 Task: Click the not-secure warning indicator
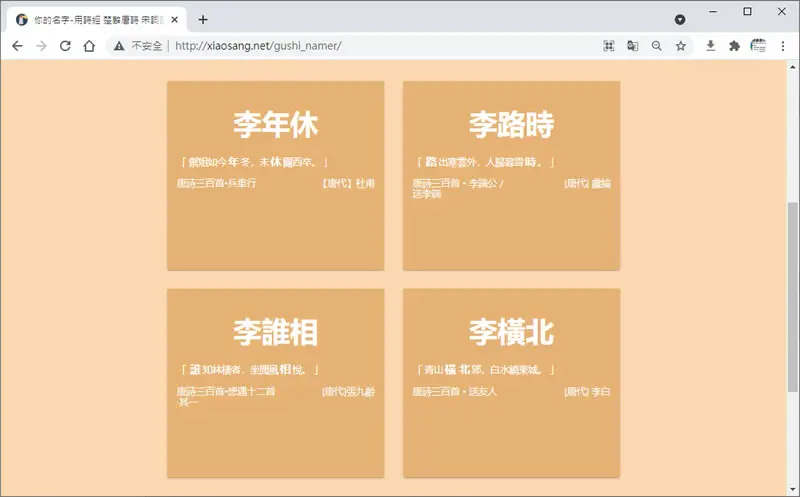(x=138, y=46)
